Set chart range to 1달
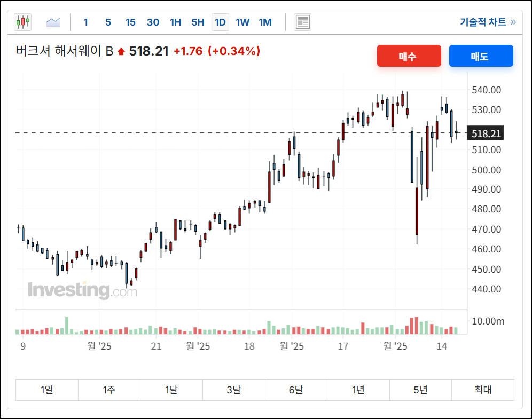 coord(171,390)
